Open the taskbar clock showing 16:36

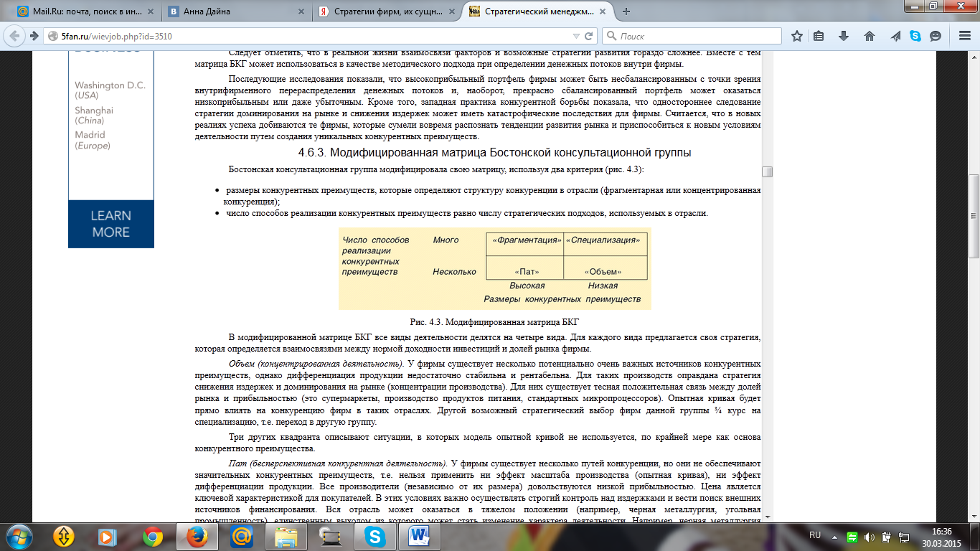click(943, 536)
